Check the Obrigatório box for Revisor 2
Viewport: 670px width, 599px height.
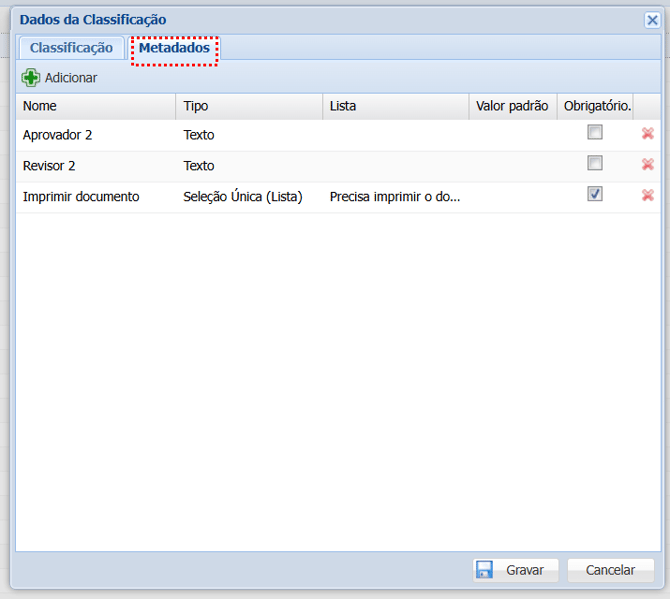tap(595, 164)
